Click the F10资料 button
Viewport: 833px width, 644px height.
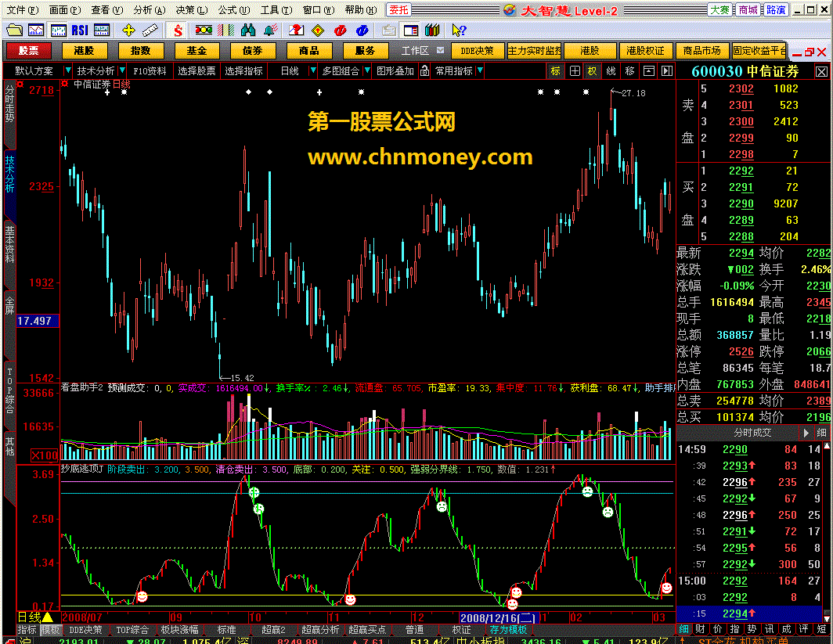pyautogui.click(x=150, y=70)
